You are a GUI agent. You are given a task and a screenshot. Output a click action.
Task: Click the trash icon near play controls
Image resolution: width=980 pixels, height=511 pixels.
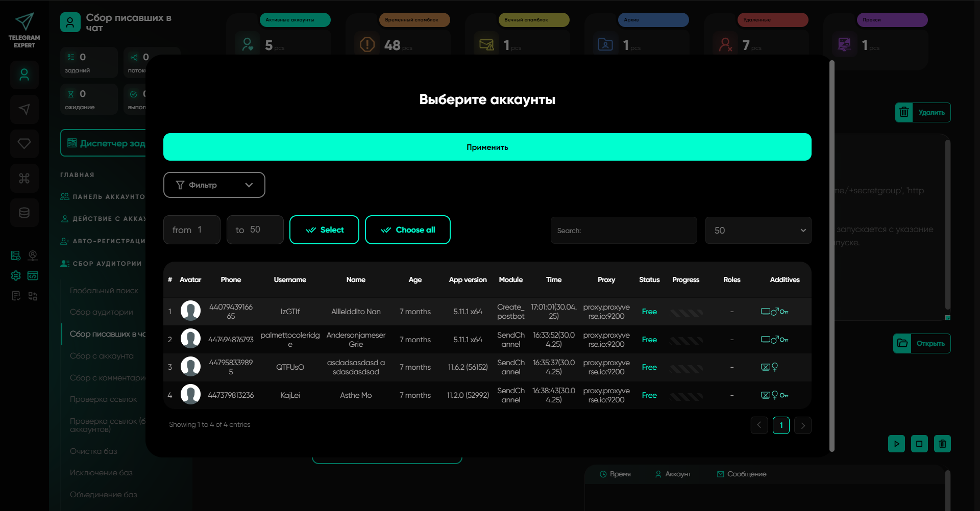pos(942,444)
